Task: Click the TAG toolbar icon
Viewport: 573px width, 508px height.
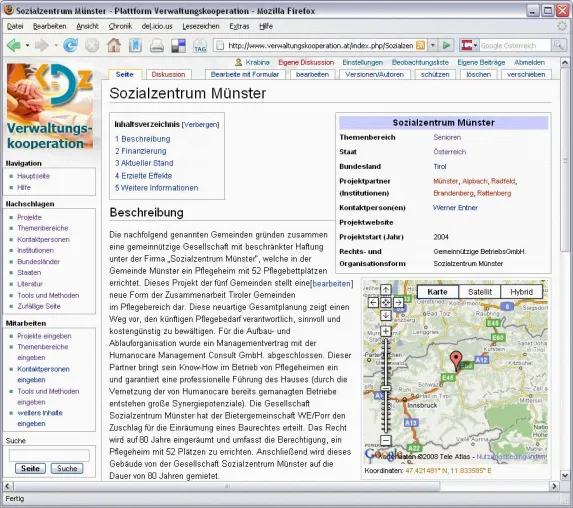Action: [200, 46]
